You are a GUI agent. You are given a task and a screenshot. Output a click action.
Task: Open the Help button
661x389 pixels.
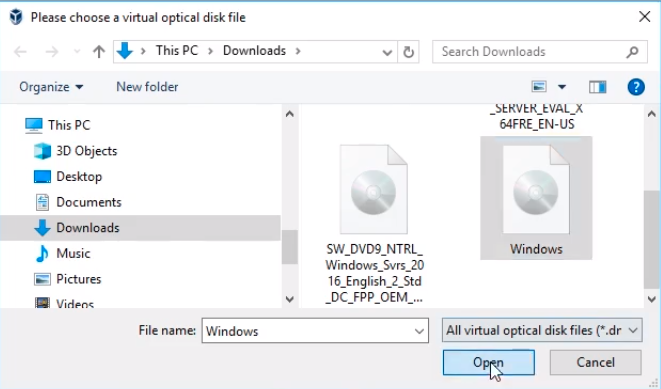(x=636, y=87)
